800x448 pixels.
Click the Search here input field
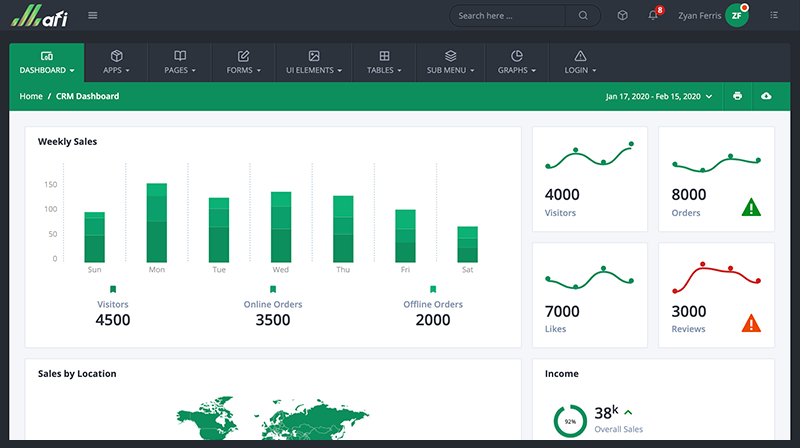coord(510,16)
